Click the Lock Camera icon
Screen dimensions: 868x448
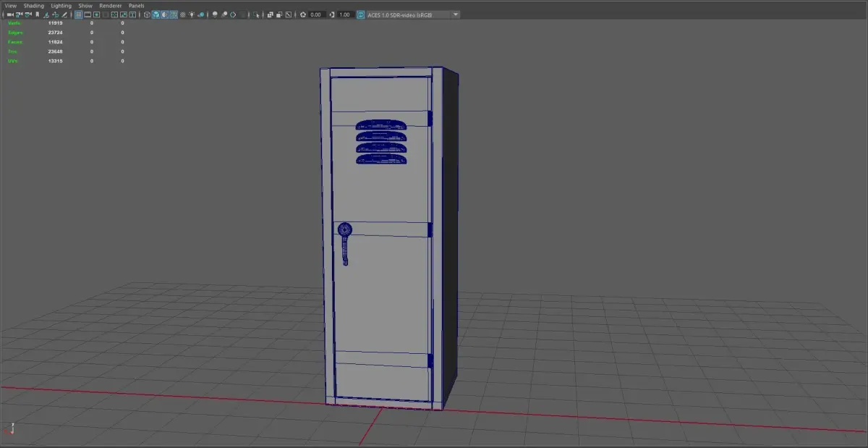(x=19, y=14)
